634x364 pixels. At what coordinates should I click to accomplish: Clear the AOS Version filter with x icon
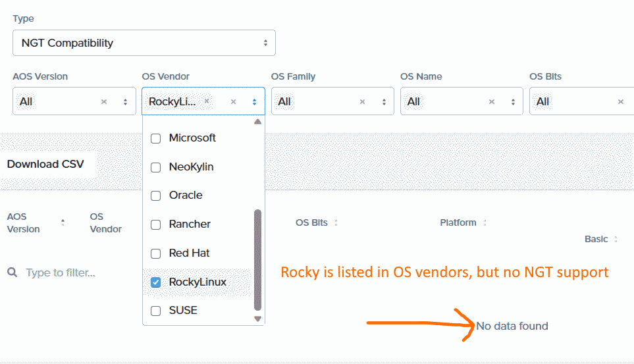point(104,101)
